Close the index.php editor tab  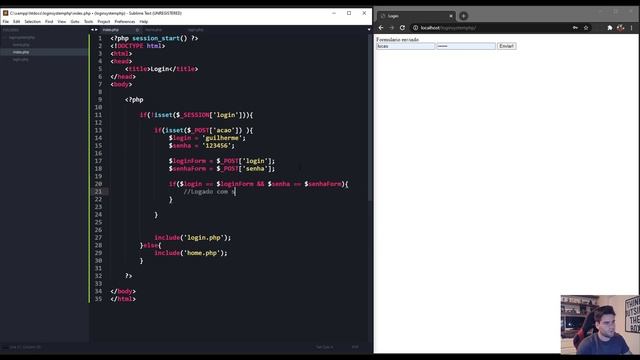coord(138,30)
